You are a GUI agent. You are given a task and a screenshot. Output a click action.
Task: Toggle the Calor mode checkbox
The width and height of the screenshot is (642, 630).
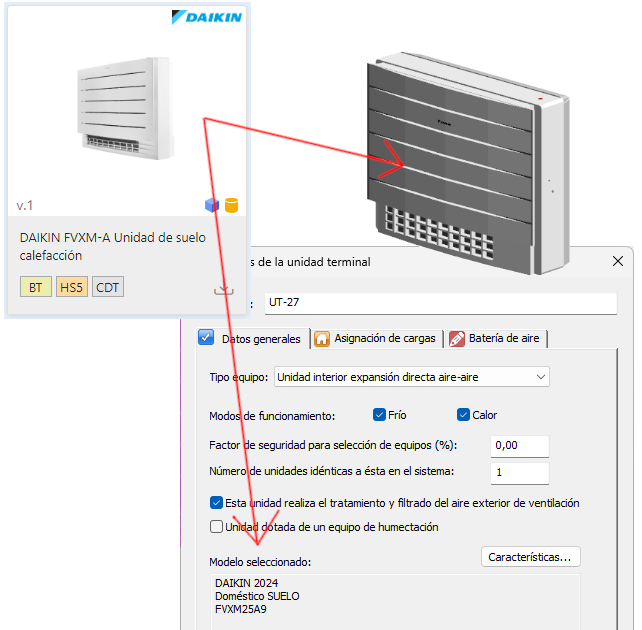(x=463, y=415)
